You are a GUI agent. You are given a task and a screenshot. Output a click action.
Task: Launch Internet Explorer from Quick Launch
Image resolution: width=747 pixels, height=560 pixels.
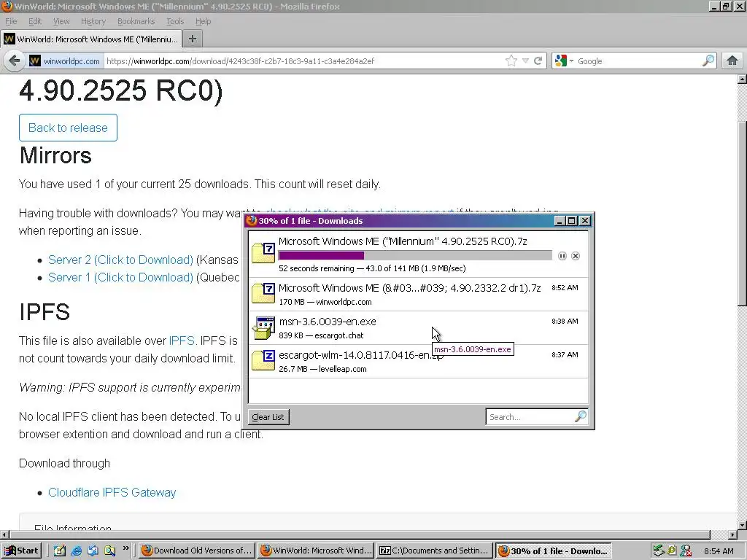[76, 551]
